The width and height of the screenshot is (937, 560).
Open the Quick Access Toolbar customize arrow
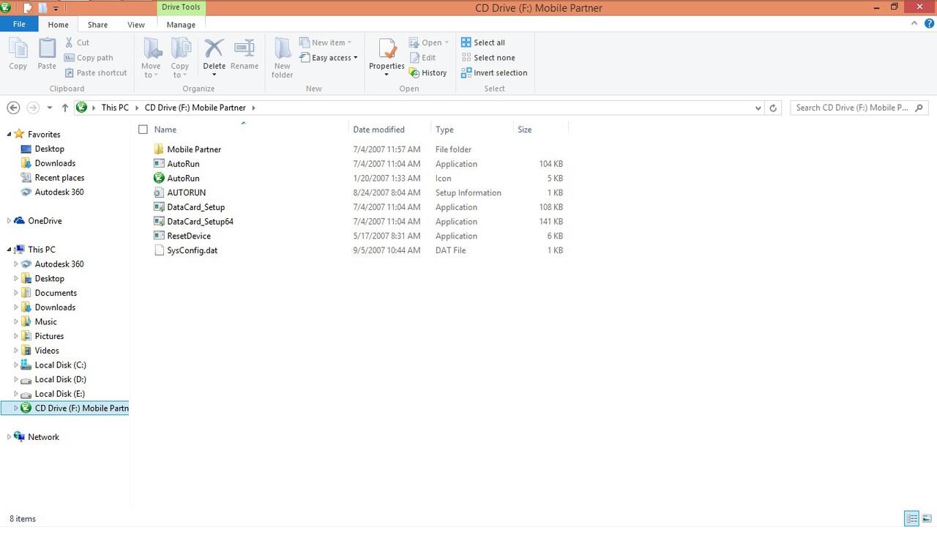coord(56,9)
